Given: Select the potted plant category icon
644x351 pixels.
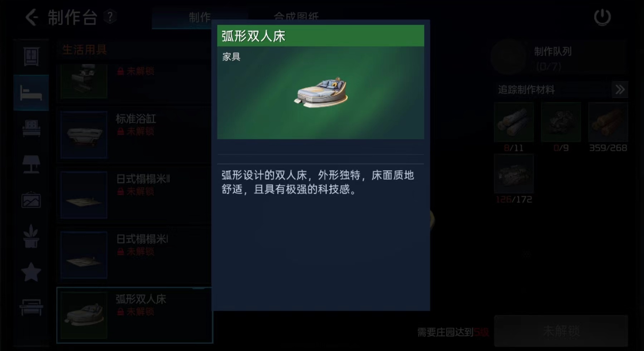Looking at the screenshot, I should pos(31,236).
